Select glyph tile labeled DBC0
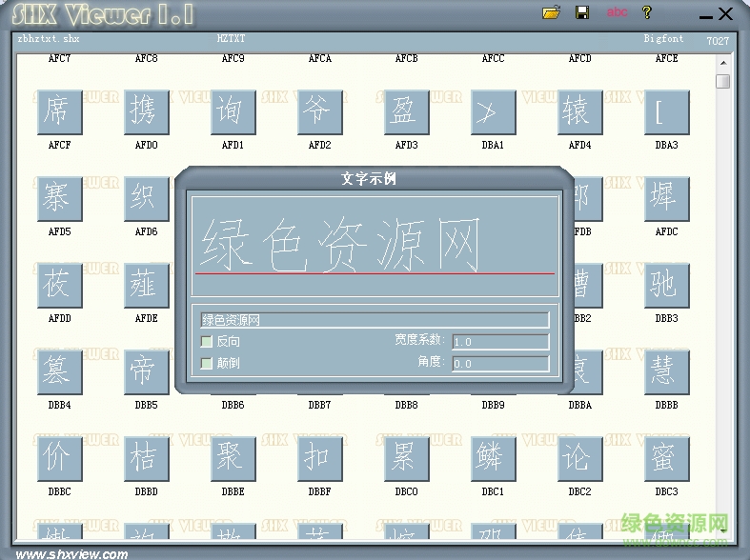Image resolution: width=750 pixels, height=560 pixels. [x=407, y=459]
